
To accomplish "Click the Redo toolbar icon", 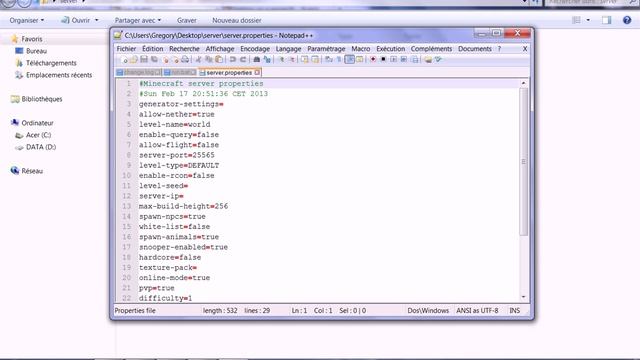I will pos(243,60).
